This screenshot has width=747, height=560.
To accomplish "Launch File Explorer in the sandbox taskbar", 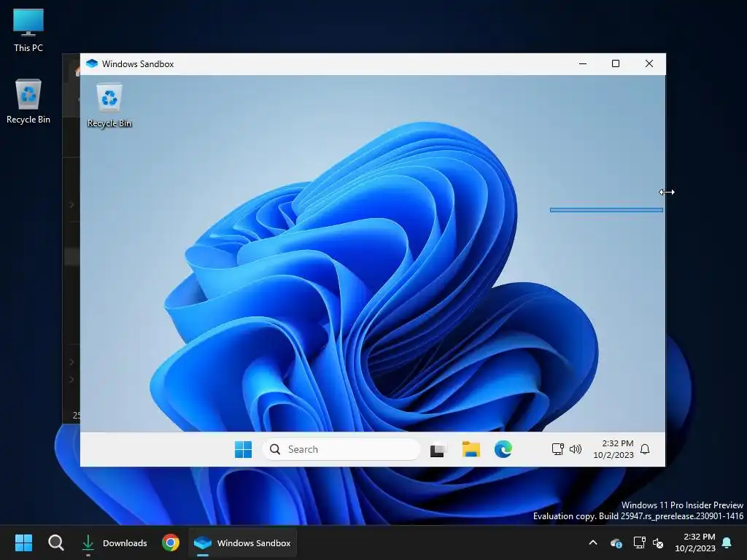I will click(x=471, y=449).
